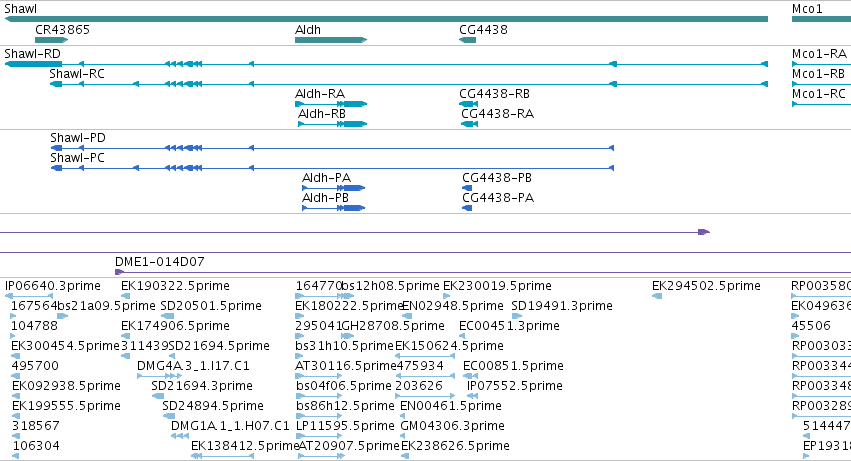Image resolution: width=851 pixels, height=461 pixels.
Task: Click the CG4438 gene glyph
Action: tap(467, 40)
